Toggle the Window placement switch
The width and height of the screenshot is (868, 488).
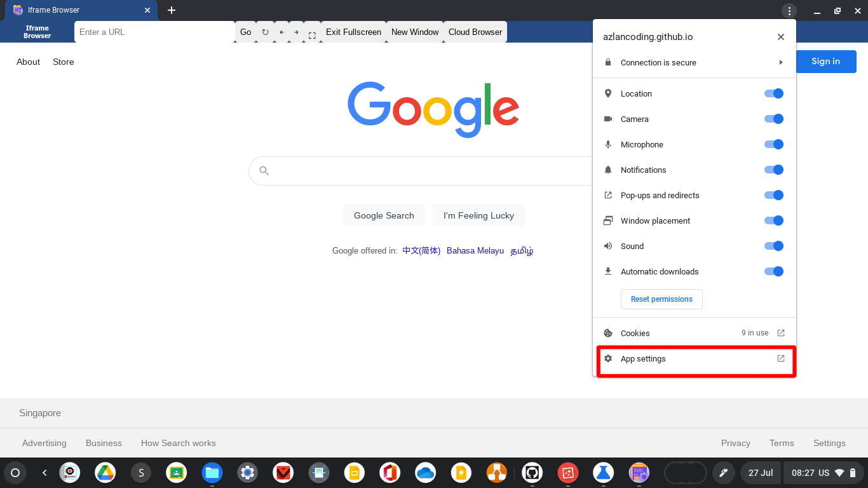click(774, 220)
